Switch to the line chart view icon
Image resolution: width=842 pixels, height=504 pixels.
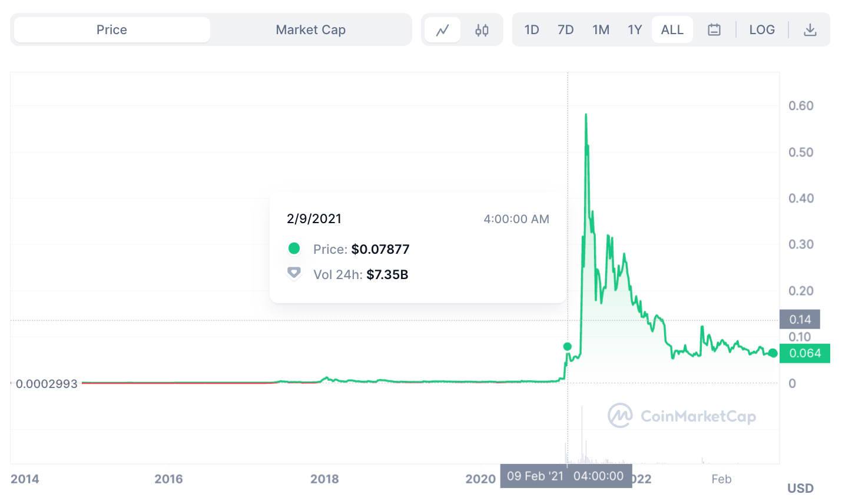443,30
